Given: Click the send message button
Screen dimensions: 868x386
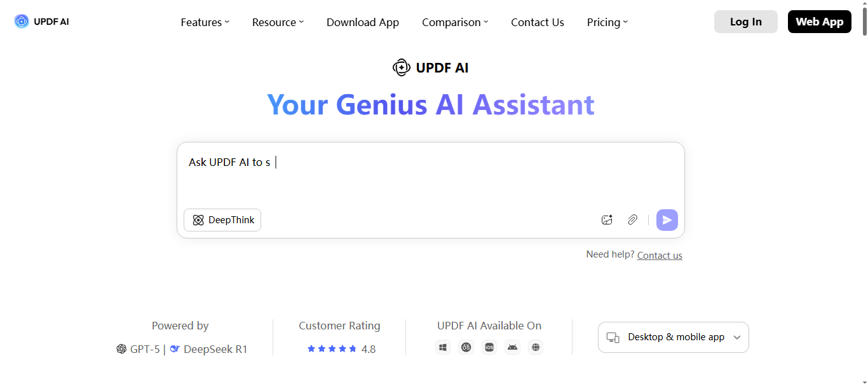Looking at the screenshot, I should point(667,219).
